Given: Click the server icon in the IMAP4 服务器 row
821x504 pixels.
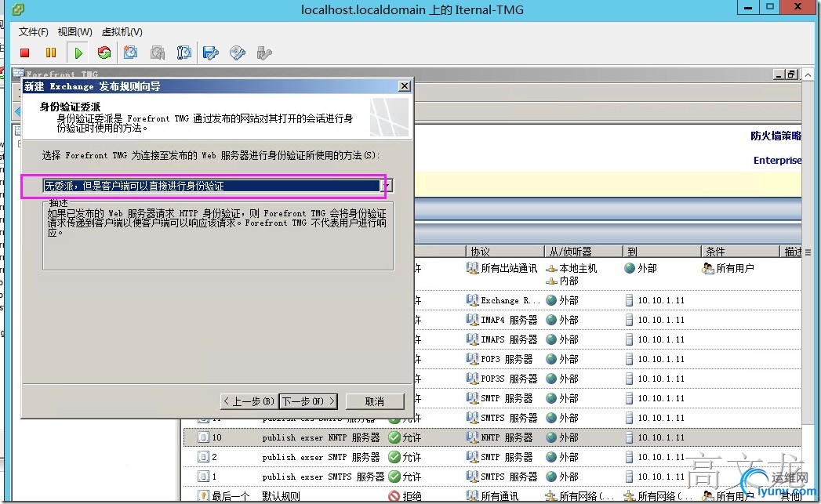Looking at the screenshot, I should pos(630,320).
